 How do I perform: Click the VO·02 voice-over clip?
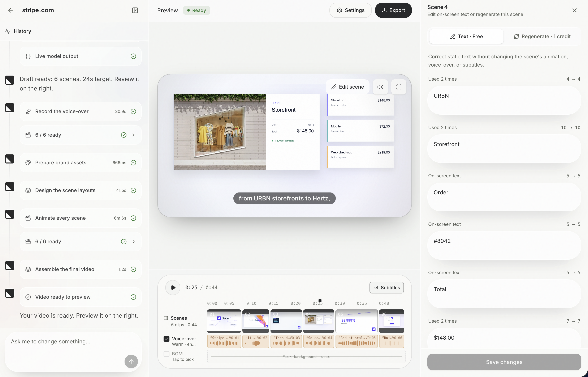pyautogui.click(x=256, y=341)
